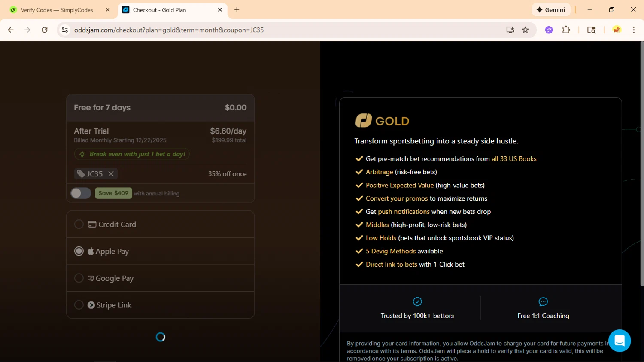Switch to the Verify Codes — SimplyCodes tab
The image size is (644, 362).
[x=60, y=10]
